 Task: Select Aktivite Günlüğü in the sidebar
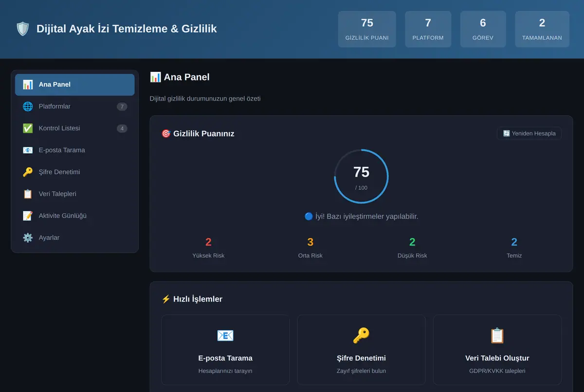click(x=75, y=216)
